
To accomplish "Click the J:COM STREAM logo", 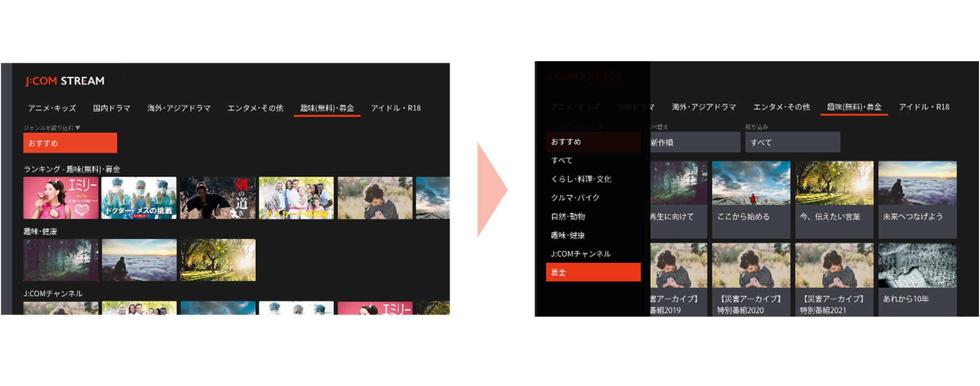I will pyautogui.click(x=65, y=81).
